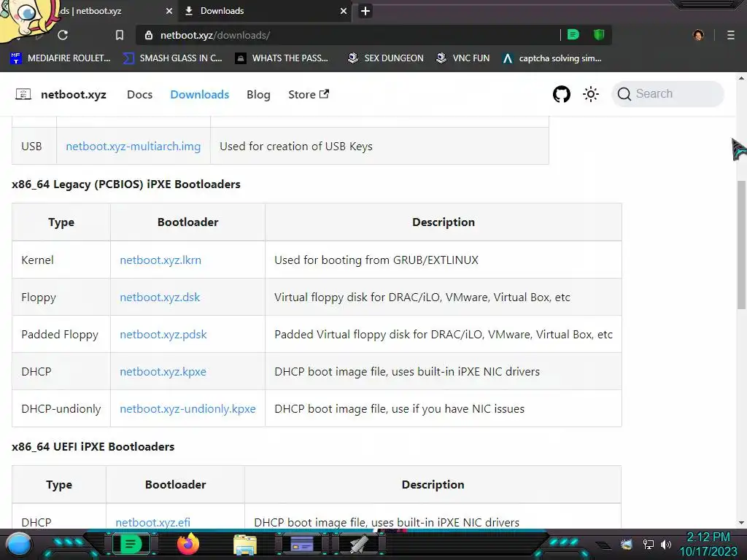Viewport: 747px width, 560px height.
Task: Open VNC FUN bookmark
Action: 463,58
